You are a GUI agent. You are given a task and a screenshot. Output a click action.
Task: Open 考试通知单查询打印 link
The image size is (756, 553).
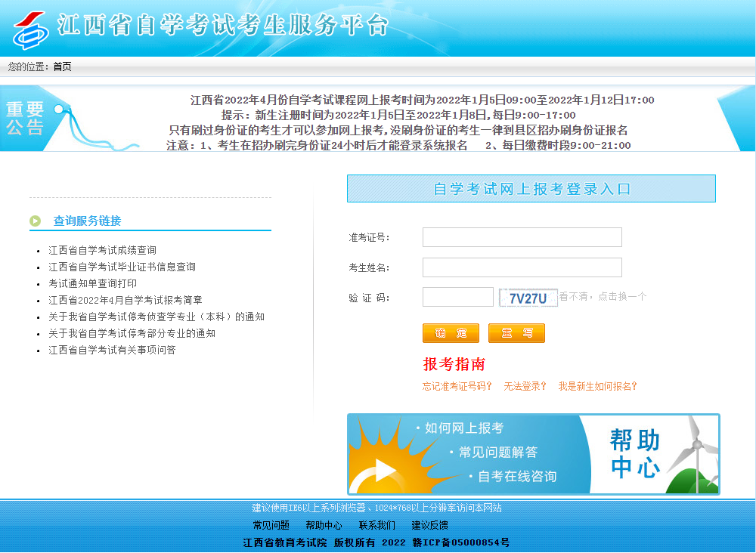pyautogui.click(x=93, y=283)
